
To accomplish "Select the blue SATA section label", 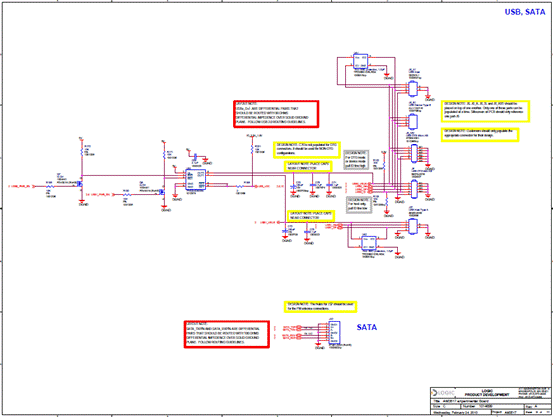I will [x=366, y=327].
